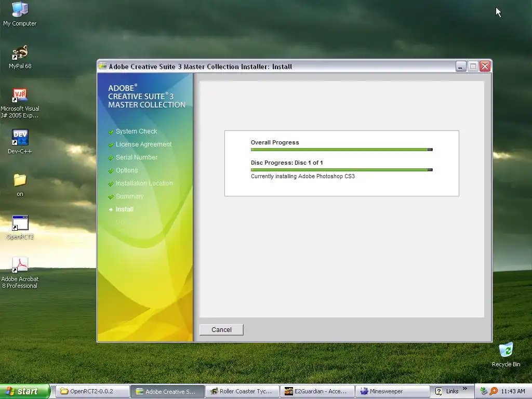Viewport: 532px width, 399px height.
Task: Switch to Minesweeper taskbar button
Action: pos(393,391)
